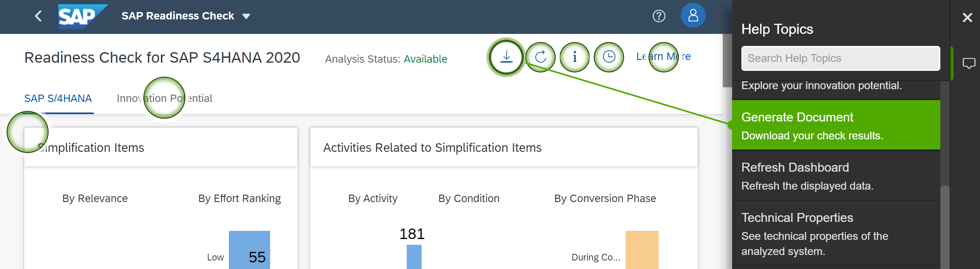Open the help question mark icon
The height and width of the screenshot is (269, 980).
click(x=659, y=16)
